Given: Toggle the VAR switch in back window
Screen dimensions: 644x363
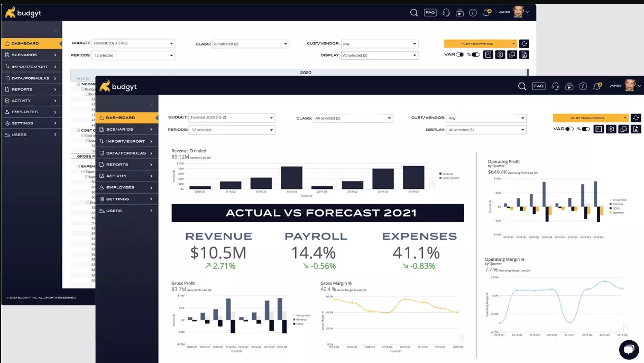Looking at the screenshot, I should tap(460, 55).
